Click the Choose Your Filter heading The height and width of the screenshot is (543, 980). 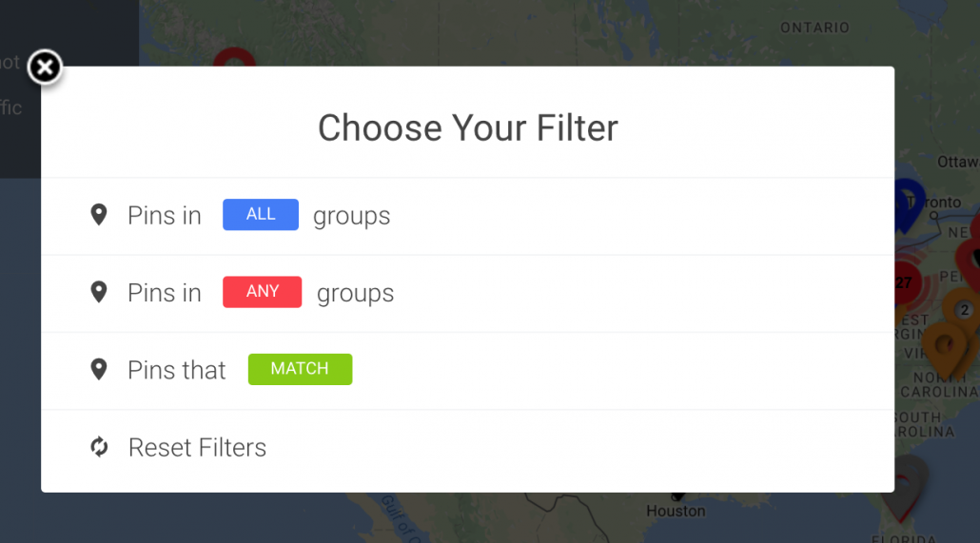click(x=467, y=127)
